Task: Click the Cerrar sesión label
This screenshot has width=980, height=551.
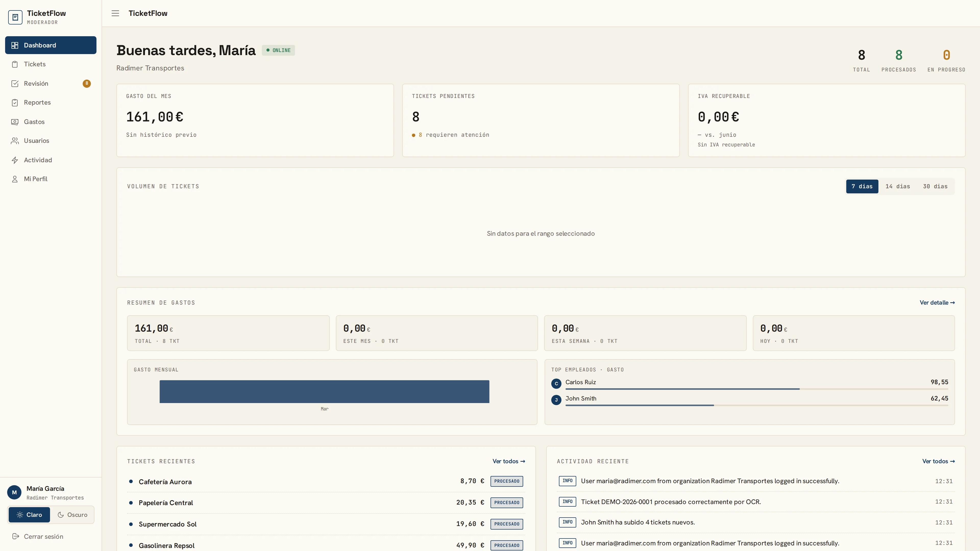Action: pyautogui.click(x=44, y=536)
